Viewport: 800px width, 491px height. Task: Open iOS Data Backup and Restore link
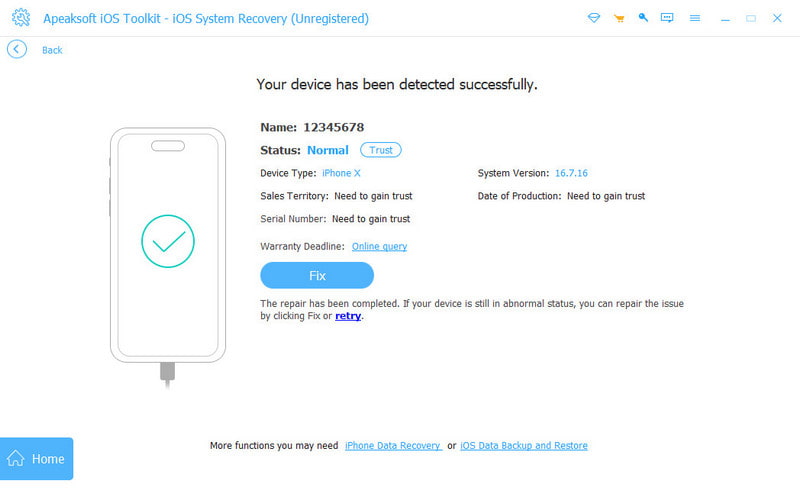[523, 446]
